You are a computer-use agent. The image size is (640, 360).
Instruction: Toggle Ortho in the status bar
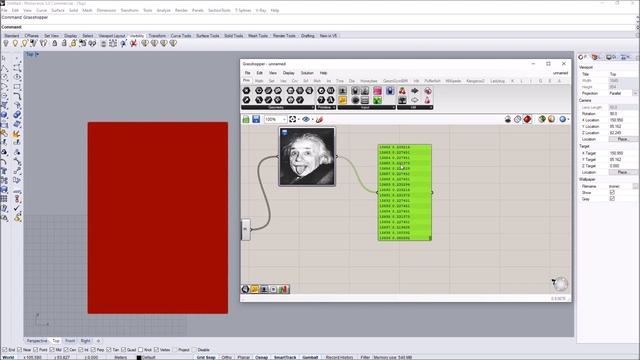tap(227, 357)
